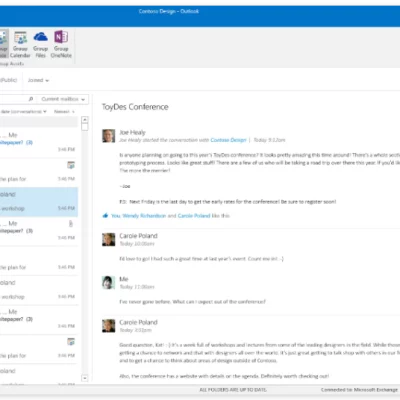400x400 pixels.
Task: Click Joe Healy's profile photo
Action: [108, 136]
